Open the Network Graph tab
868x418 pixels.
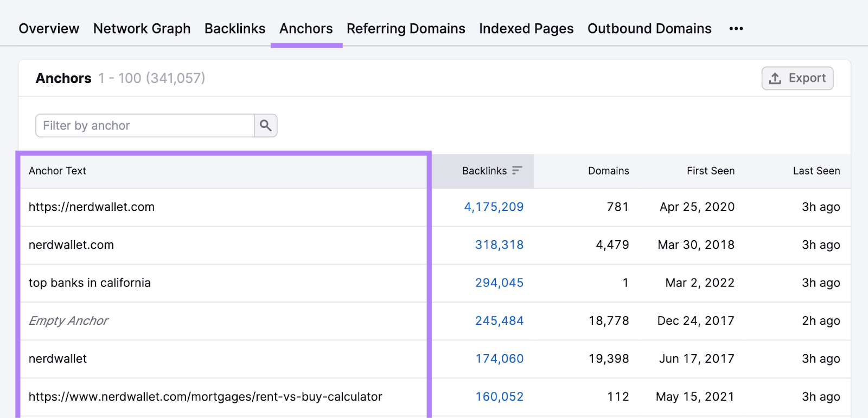coord(142,29)
